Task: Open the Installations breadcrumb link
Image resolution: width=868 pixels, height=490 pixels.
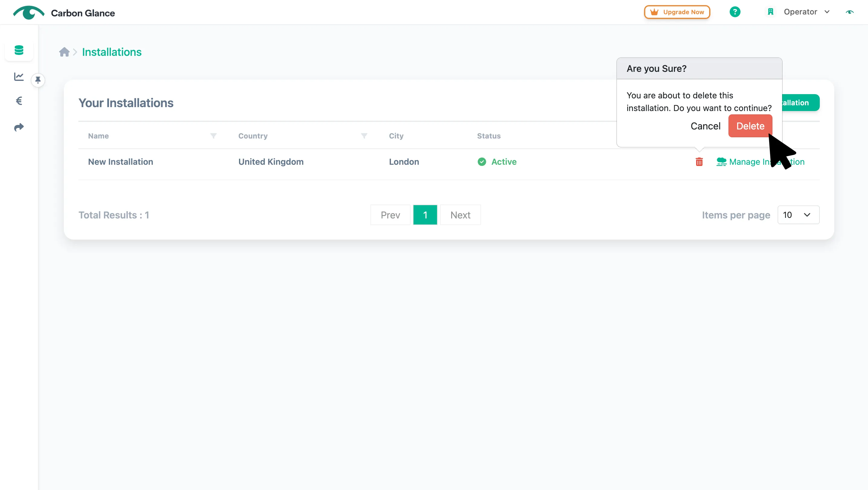Action: pyautogui.click(x=112, y=52)
